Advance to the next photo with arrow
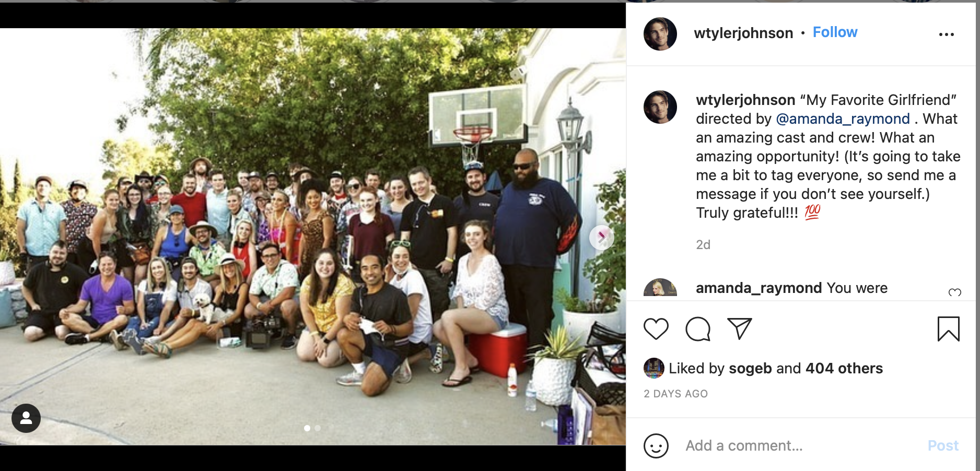The height and width of the screenshot is (471, 980). click(601, 237)
